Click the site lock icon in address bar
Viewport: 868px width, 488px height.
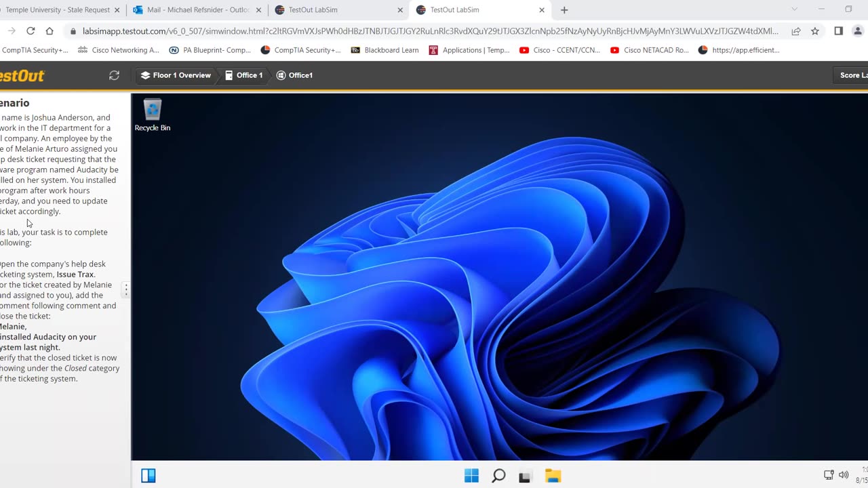click(73, 31)
